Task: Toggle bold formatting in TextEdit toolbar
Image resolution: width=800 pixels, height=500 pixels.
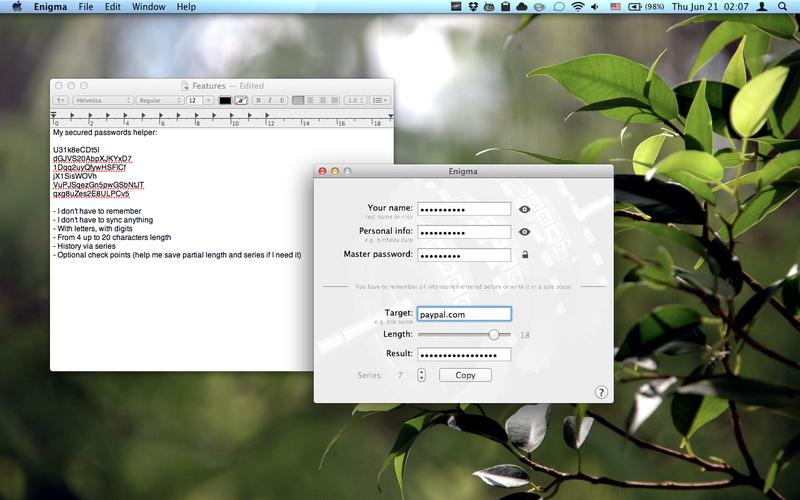Action: click(x=258, y=100)
